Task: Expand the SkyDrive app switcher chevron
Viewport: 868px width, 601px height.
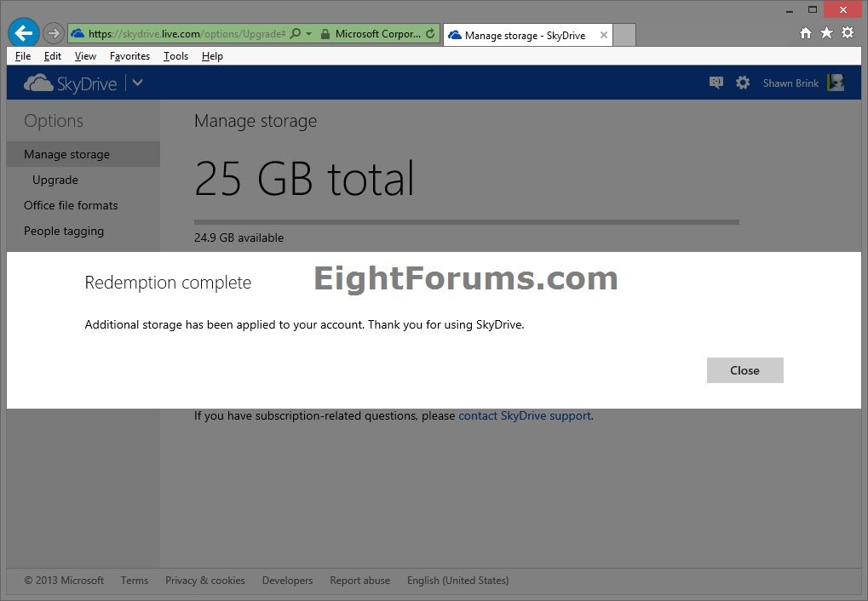Action: (x=136, y=83)
